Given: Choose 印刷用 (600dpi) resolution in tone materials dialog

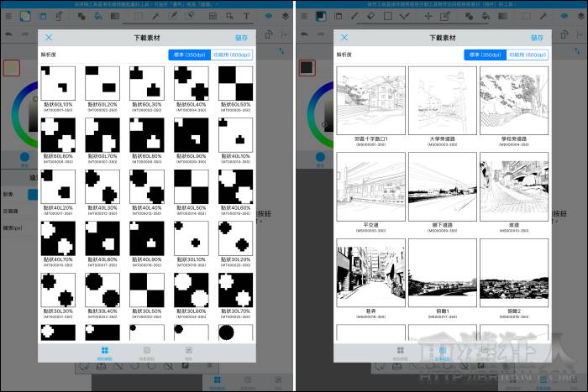Looking at the screenshot, I should (232, 55).
